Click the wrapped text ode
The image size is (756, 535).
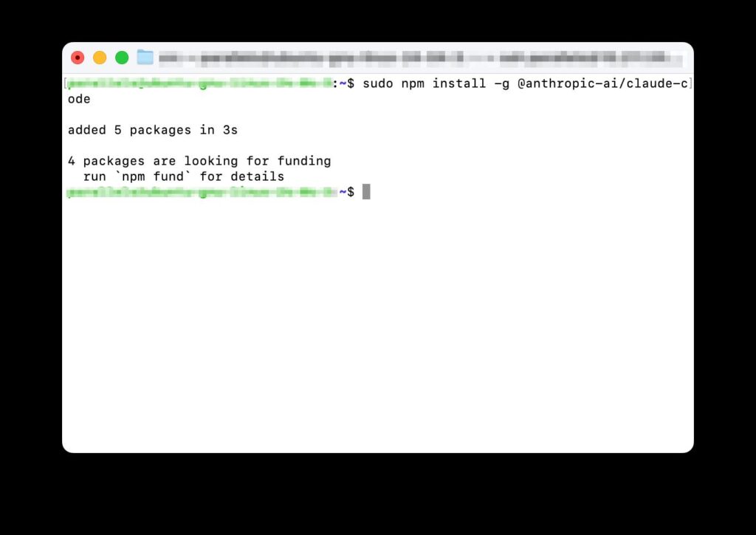79,100
